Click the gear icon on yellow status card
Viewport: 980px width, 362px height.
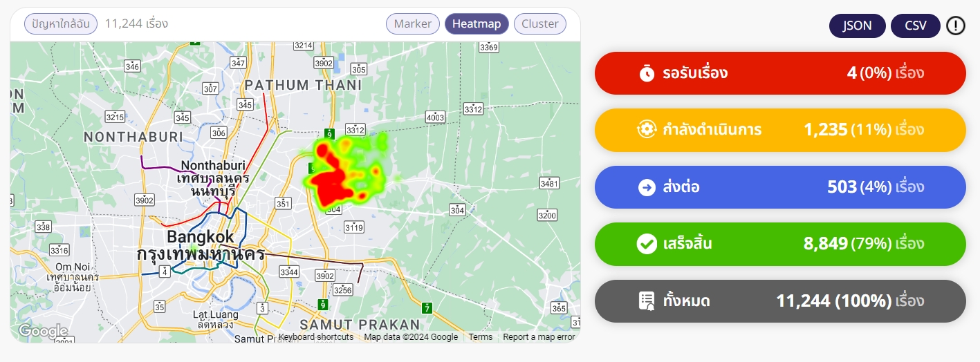(647, 130)
